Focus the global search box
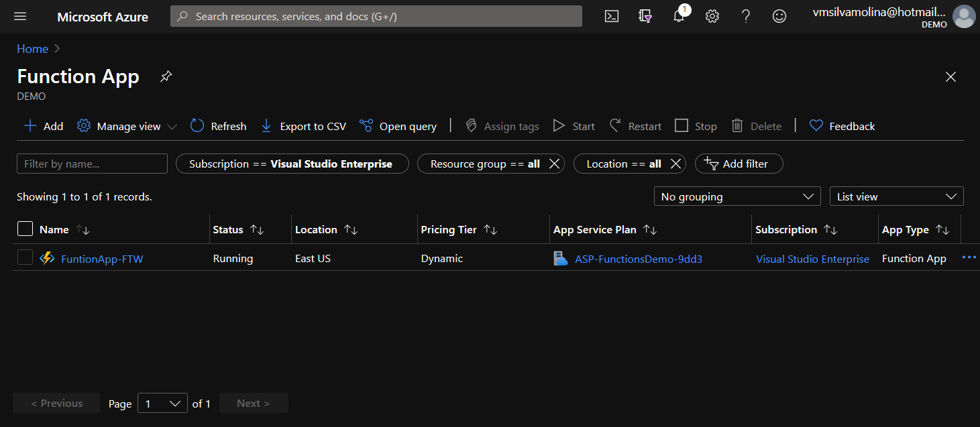The image size is (980, 427). click(x=376, y=16)
